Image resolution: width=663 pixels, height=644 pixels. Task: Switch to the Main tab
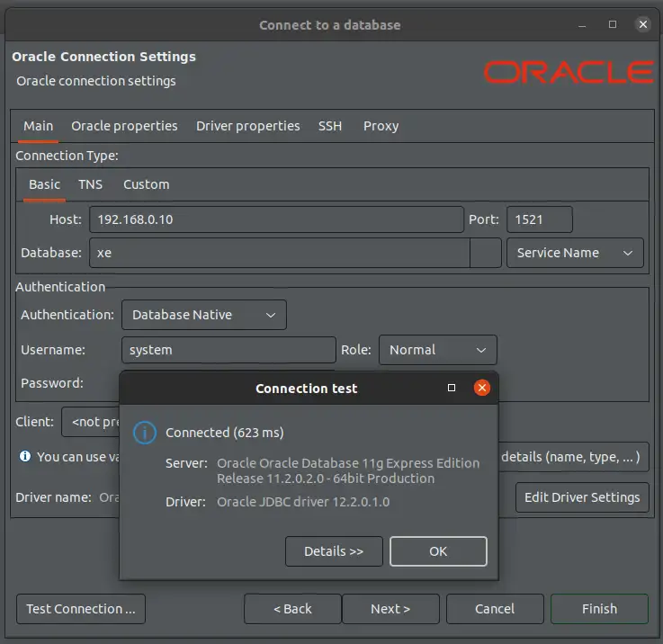[x=38, y=126]
